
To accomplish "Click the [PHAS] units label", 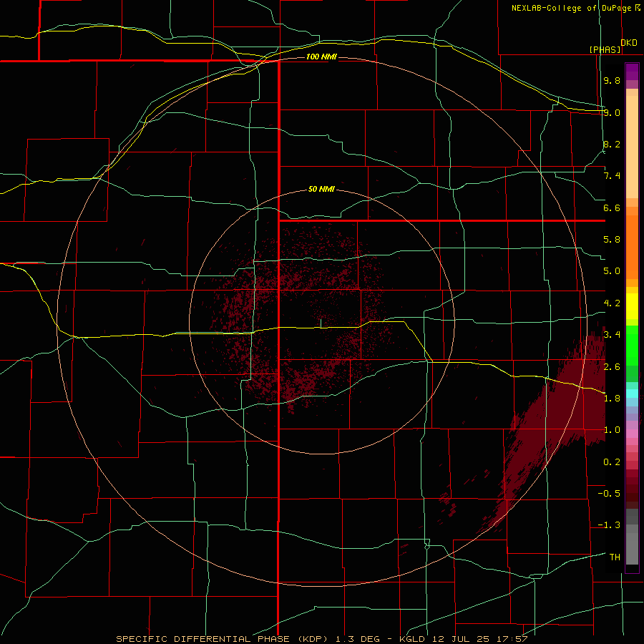I will (x=605, y=49).
